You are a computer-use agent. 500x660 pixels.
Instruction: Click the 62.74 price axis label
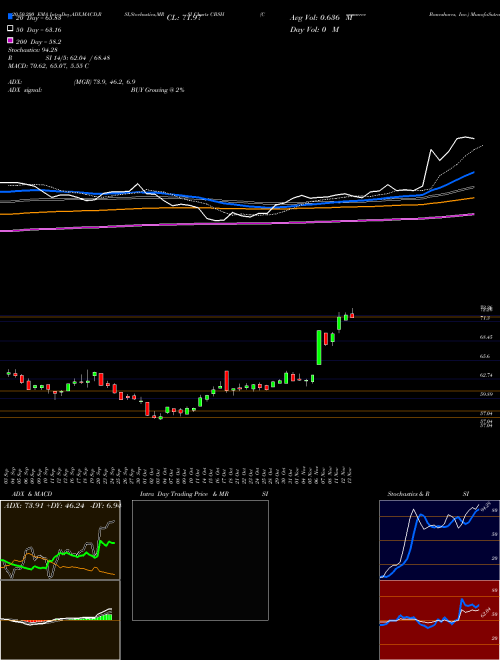pos(485,375)
